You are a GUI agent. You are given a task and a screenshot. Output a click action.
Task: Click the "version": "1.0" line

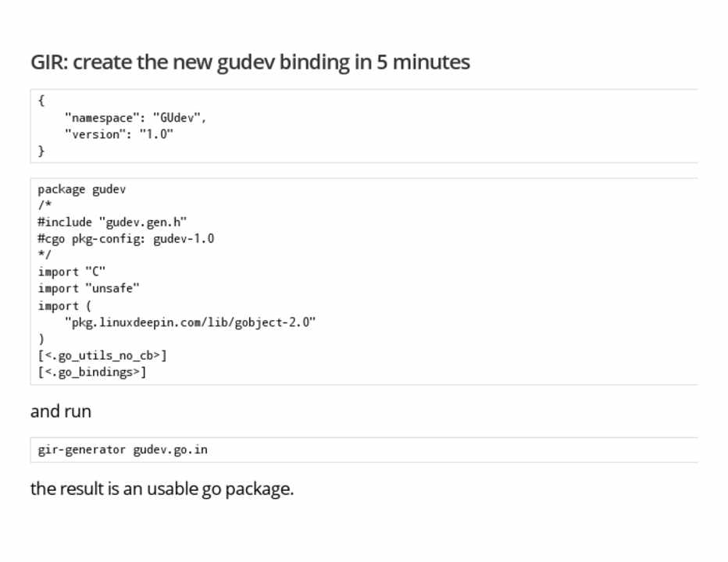(x=119, y=134)
